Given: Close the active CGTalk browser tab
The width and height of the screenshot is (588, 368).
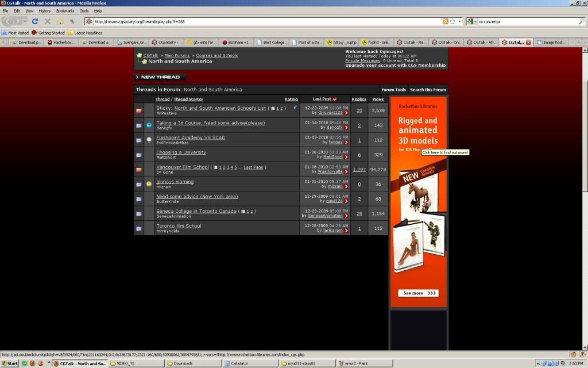Looking at the screenshot, I should pyautogui.click(x=528, y=42).
